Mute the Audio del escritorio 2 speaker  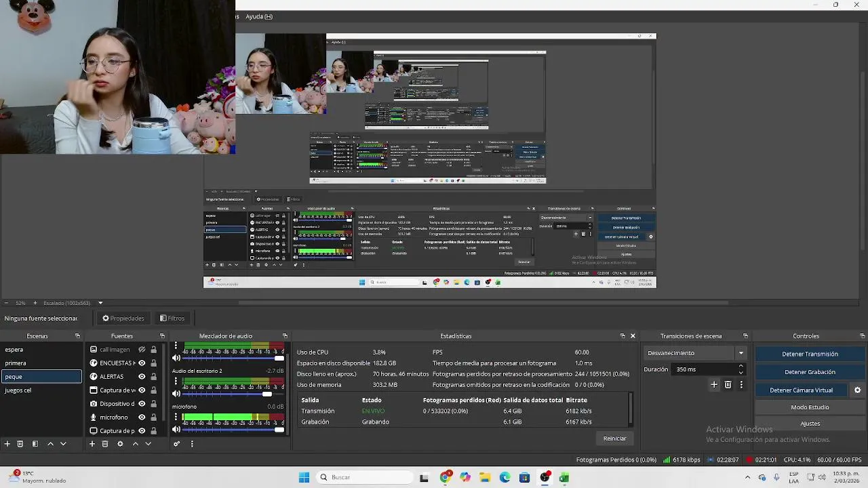point(176,394)
